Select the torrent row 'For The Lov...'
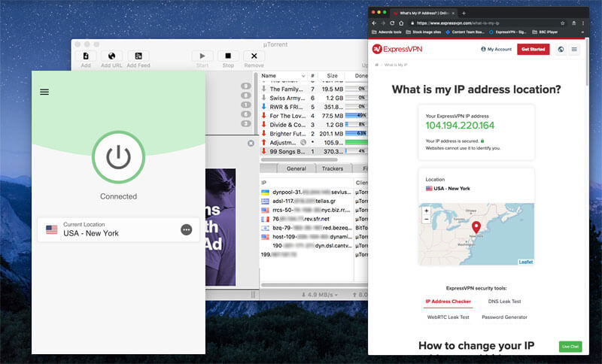Screen dimensions: 602x364 314,116
